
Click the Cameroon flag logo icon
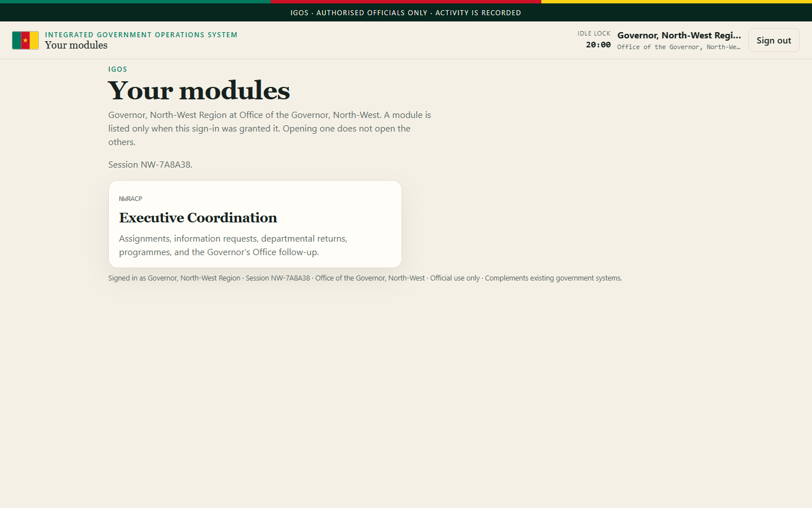coord(25,40)
